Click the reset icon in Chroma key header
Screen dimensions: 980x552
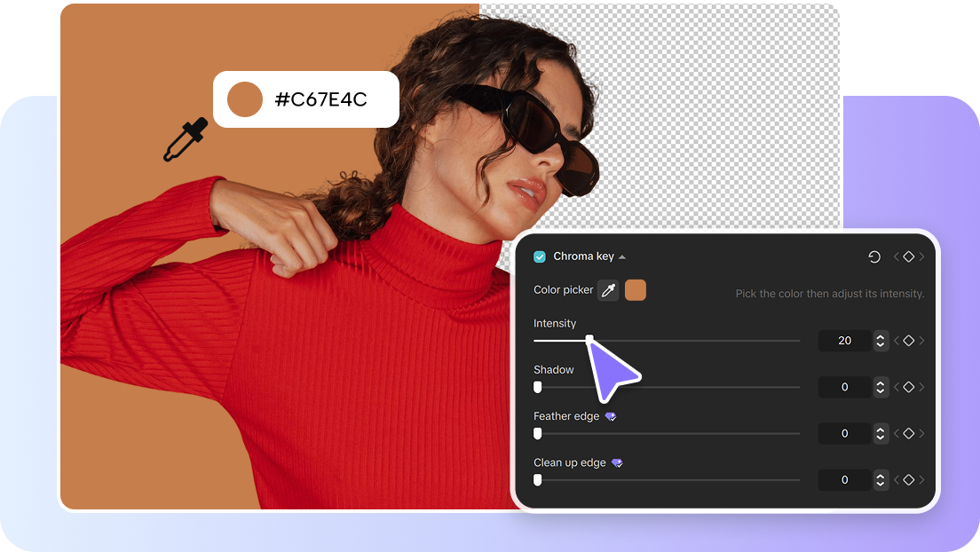pos(874,256)
